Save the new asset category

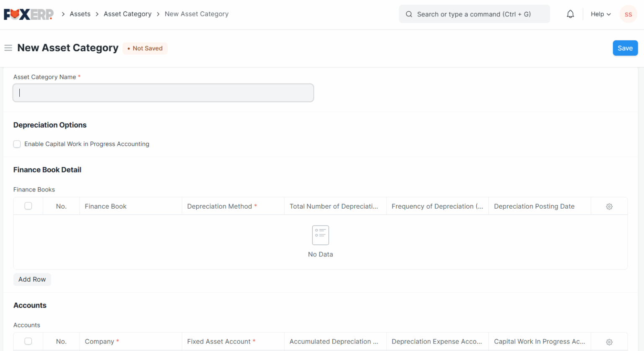coord(625,48)
